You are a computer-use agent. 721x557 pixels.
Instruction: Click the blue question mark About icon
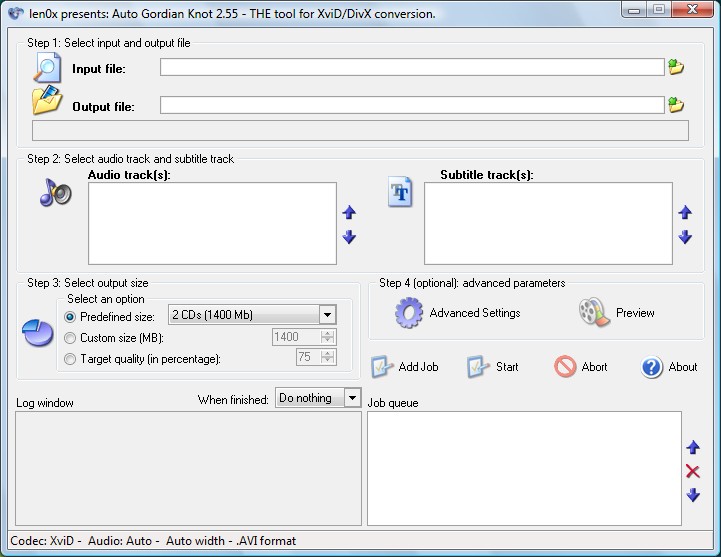pyautogui.click(x=652, y=367)
